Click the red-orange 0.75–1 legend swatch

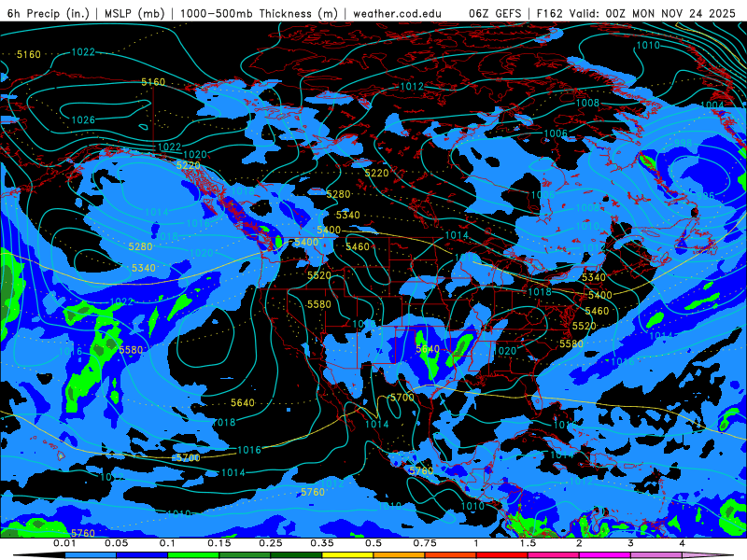(451, 555)
